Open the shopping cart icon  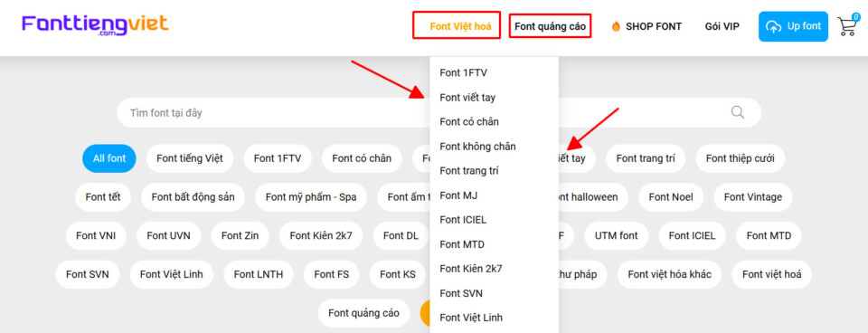tap(847, 25)
